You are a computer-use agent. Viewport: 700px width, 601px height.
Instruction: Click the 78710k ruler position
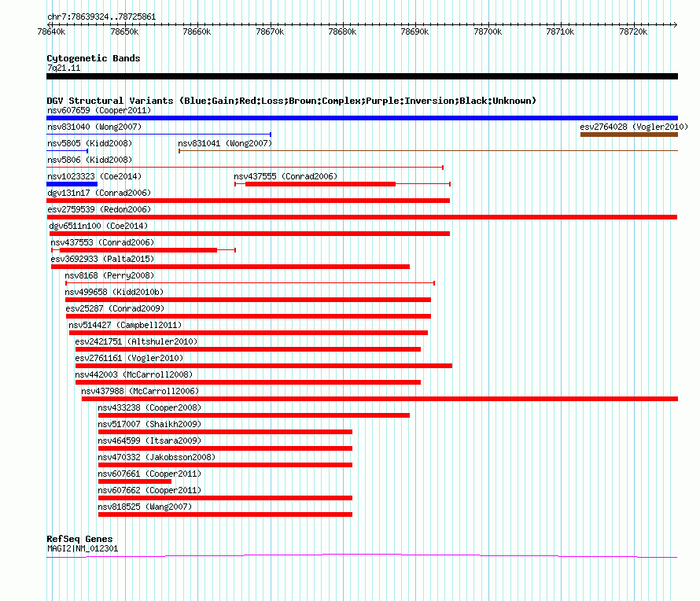(560, 31)
